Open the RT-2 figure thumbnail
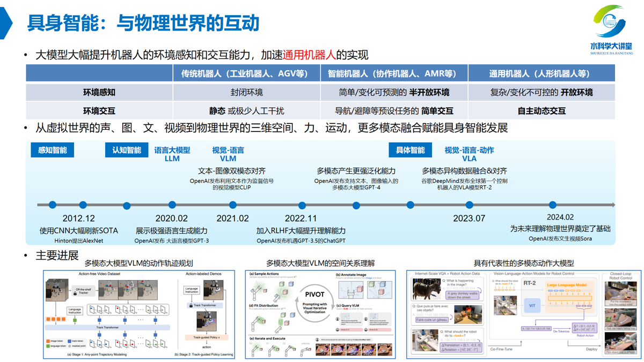644x362 pixels. (523, 314)
